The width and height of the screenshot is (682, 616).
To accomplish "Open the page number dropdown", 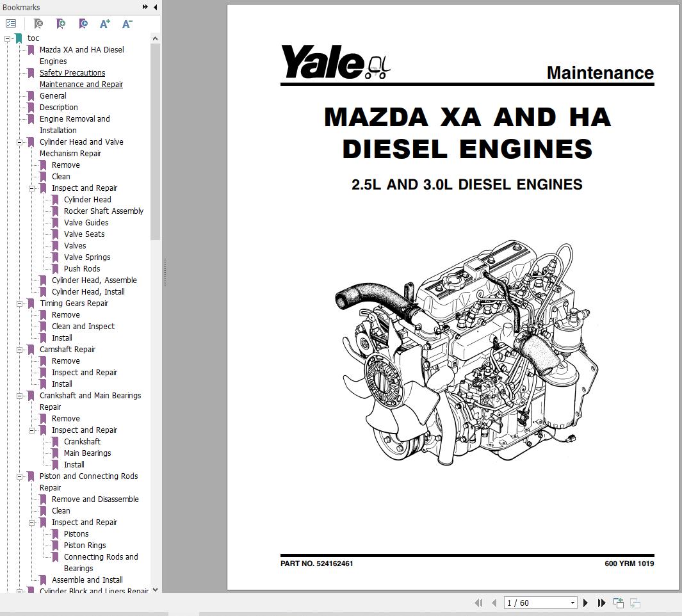I will (573, 603).
